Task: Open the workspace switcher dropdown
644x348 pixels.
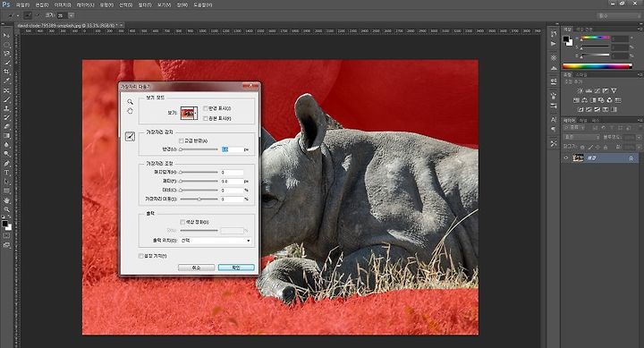Action: pyautogui.click(x=619, y=15)
